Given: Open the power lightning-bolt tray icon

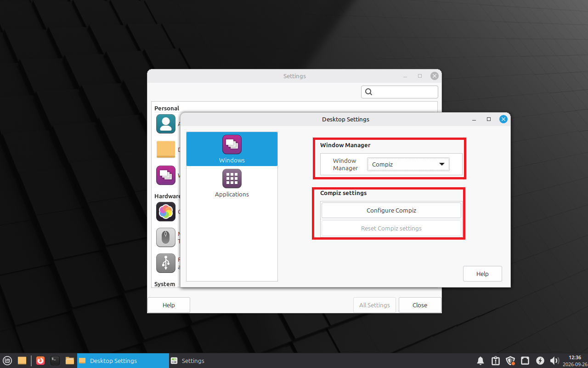Looking at the screenshot, I should point(540,361).
